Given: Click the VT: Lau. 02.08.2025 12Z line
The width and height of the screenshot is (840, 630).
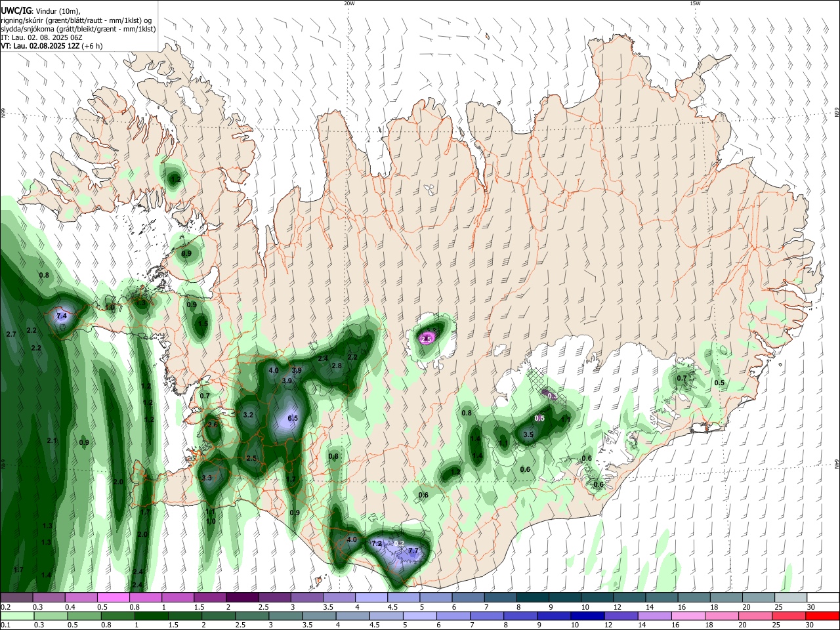Looking at the screenshot, I should tap(51, 46).
